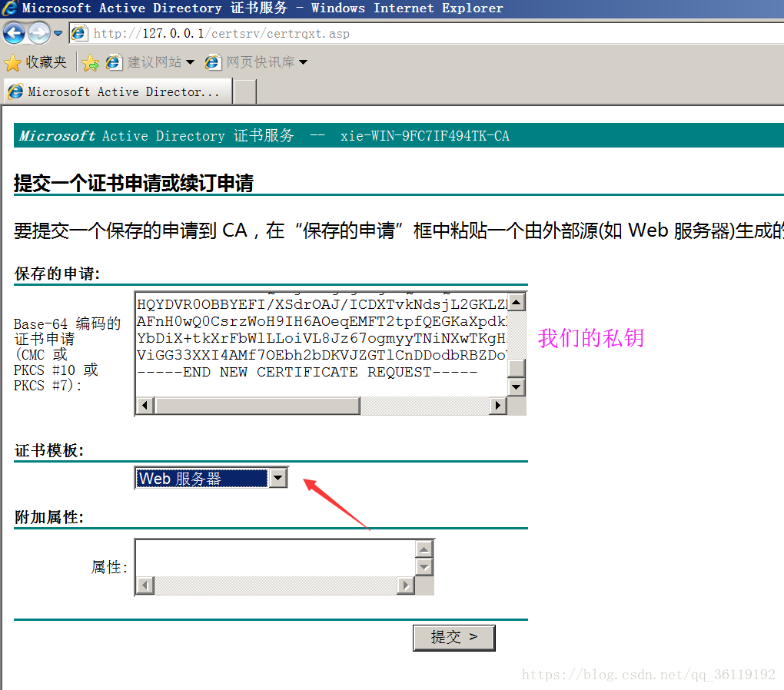This screenshot has height=690, width=784.
Task: Click the END NEW CERTIFICATE REQUEST line
Action: (x=307, y=373)
